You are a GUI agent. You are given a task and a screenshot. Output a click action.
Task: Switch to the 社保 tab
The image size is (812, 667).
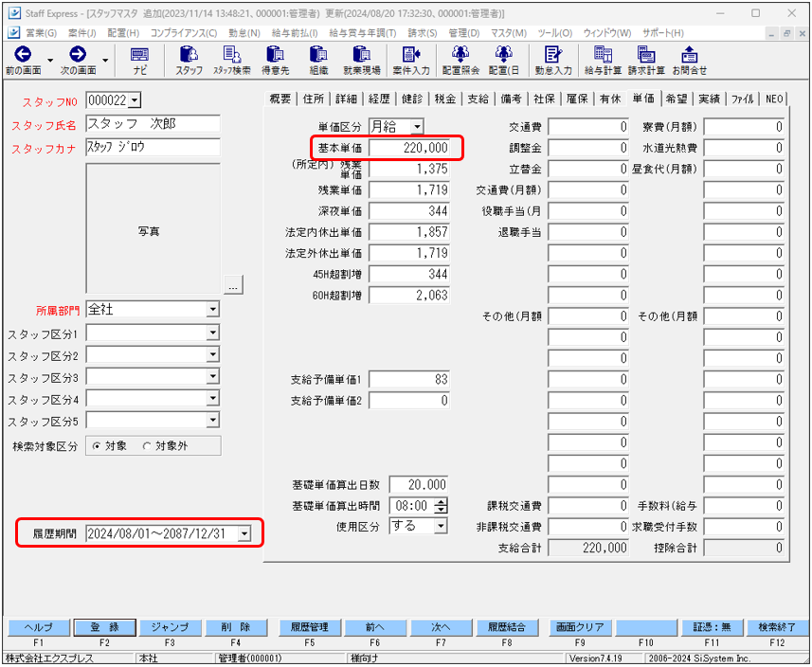[x=544, y=99]
